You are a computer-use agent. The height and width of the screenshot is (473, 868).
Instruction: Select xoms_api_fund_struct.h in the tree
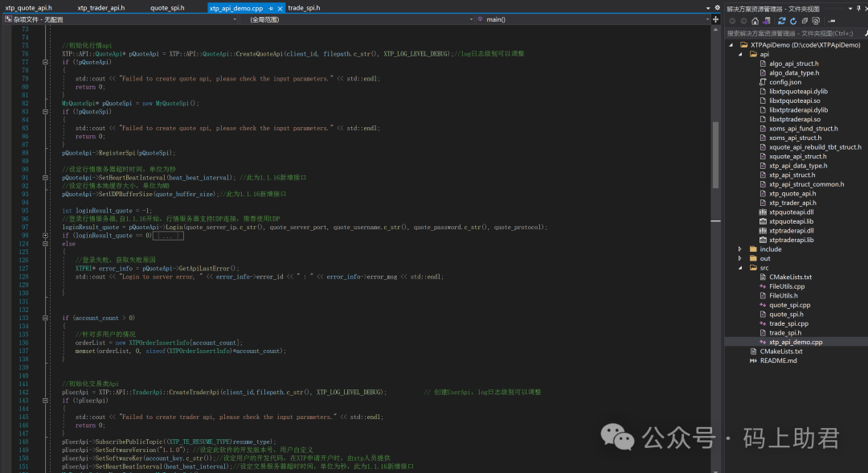pos(803,129)
